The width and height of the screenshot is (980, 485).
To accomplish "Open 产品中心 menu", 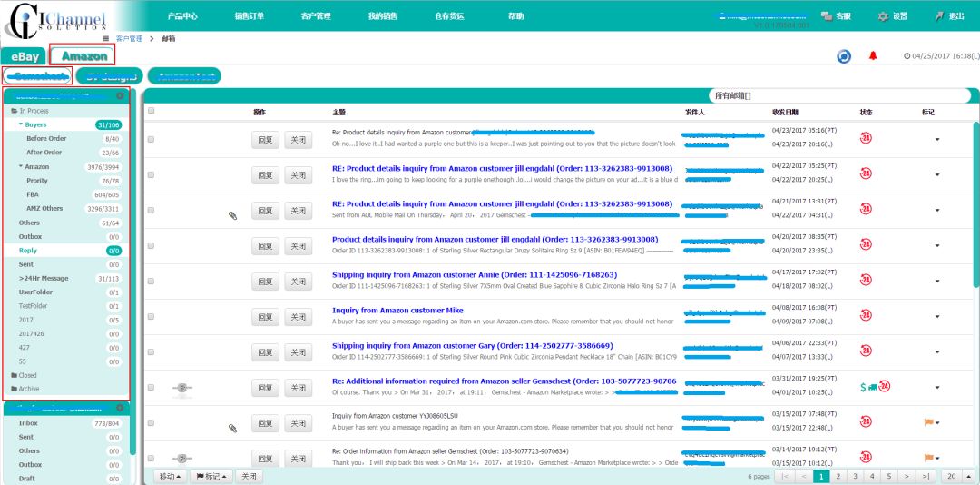I will [x=182, y=16].
